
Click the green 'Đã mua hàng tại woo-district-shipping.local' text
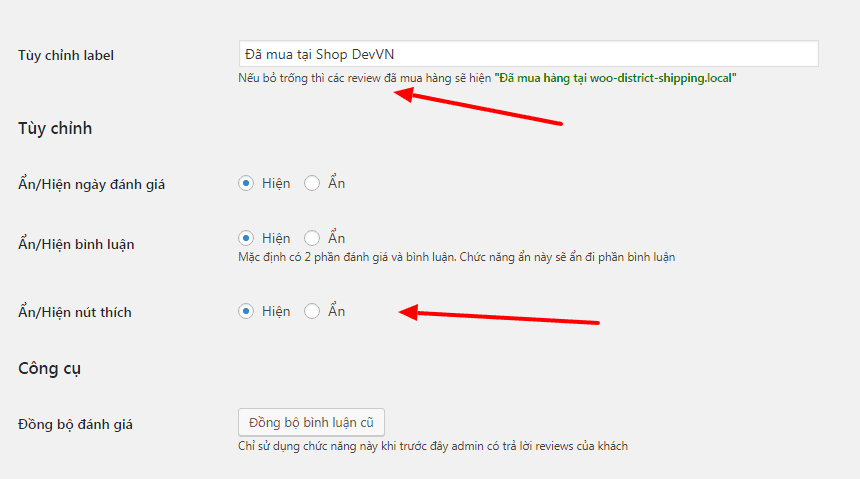615,77
